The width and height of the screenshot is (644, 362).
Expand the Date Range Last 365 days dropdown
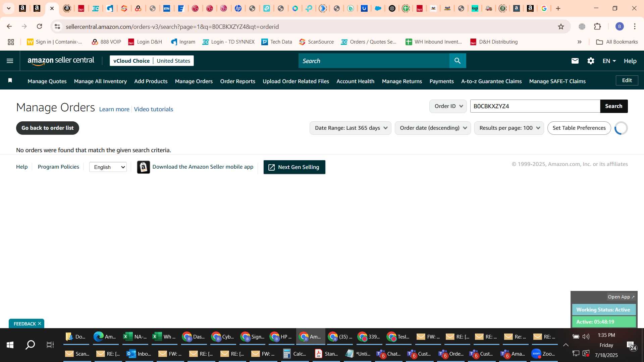coord(350,128)
